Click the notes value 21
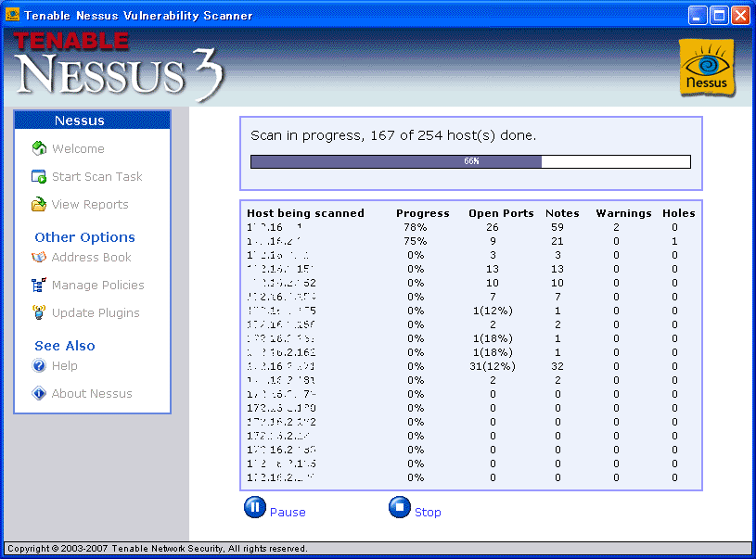Screen dimensions: 756x559 tap(557, 241)
